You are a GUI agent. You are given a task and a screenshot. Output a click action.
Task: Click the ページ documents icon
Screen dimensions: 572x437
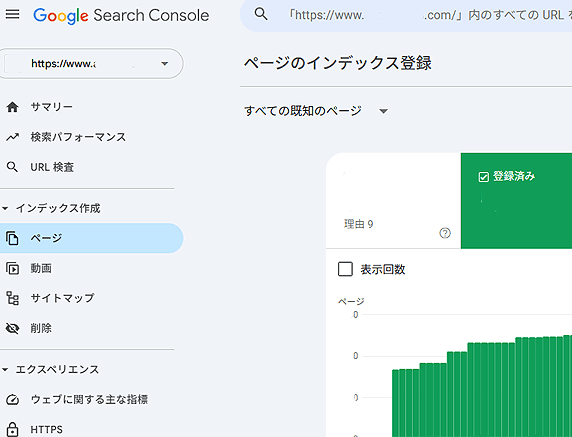[12, 238]
